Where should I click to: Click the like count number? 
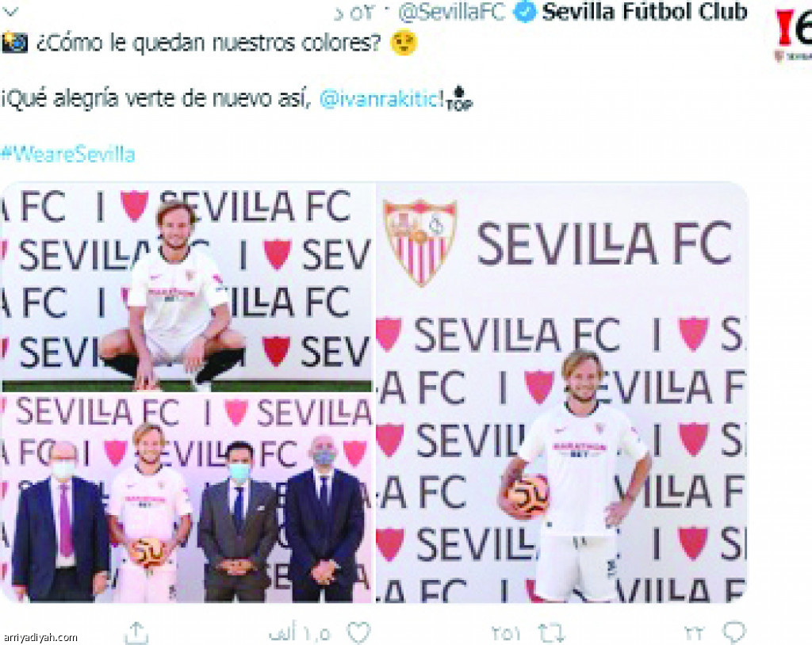click(x=299, y=633)
